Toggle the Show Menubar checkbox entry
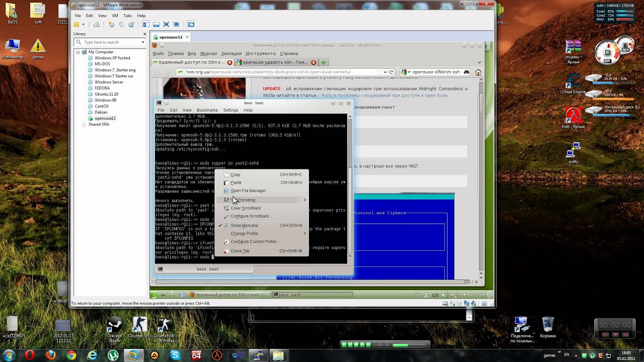The height and width of the screenshot is (362, 644). click(x=262, y=225)
